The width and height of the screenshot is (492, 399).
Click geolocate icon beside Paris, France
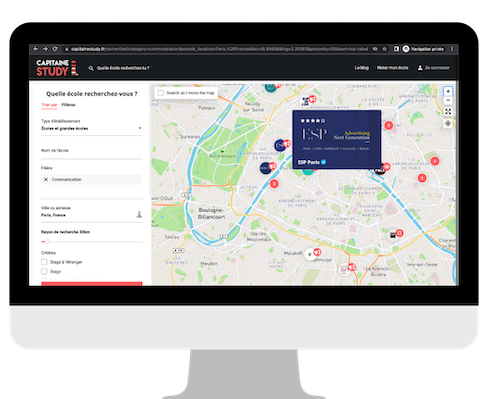pyautogui.click(x=139, y=215)
